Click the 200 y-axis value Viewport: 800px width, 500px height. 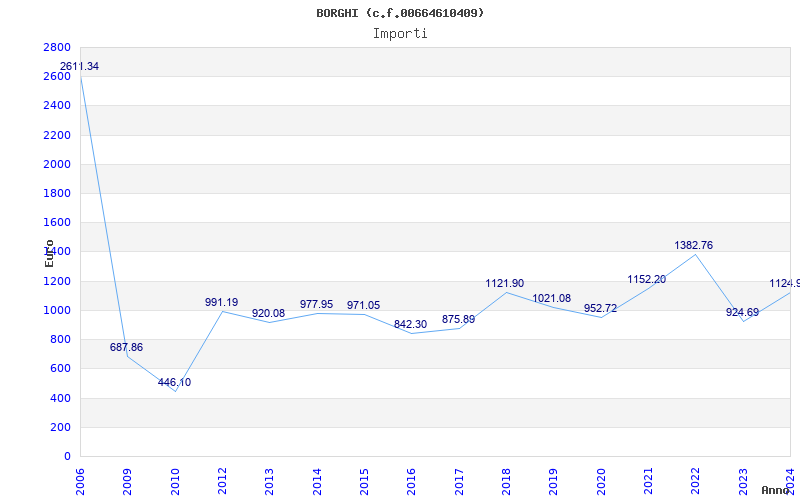(61, 427)
